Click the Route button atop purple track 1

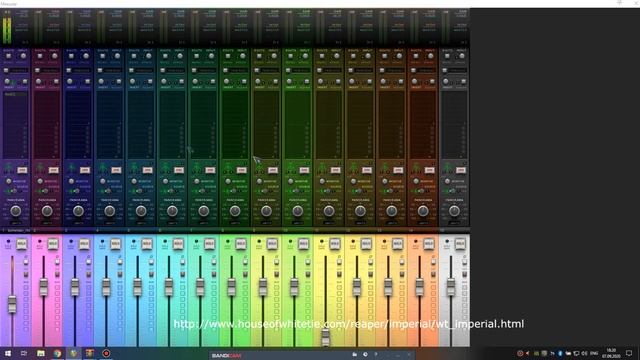click(x=9, y=56)
